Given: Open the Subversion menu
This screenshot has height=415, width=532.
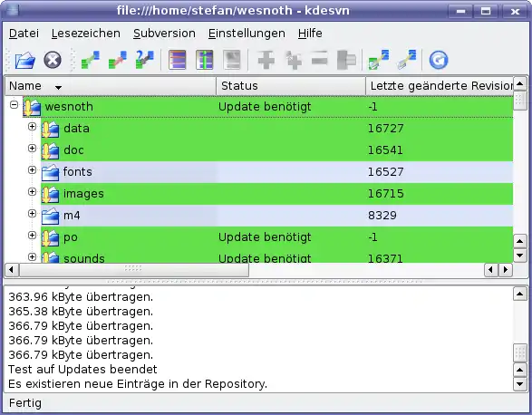Looking at the screenshot, I should coord(164,34).
